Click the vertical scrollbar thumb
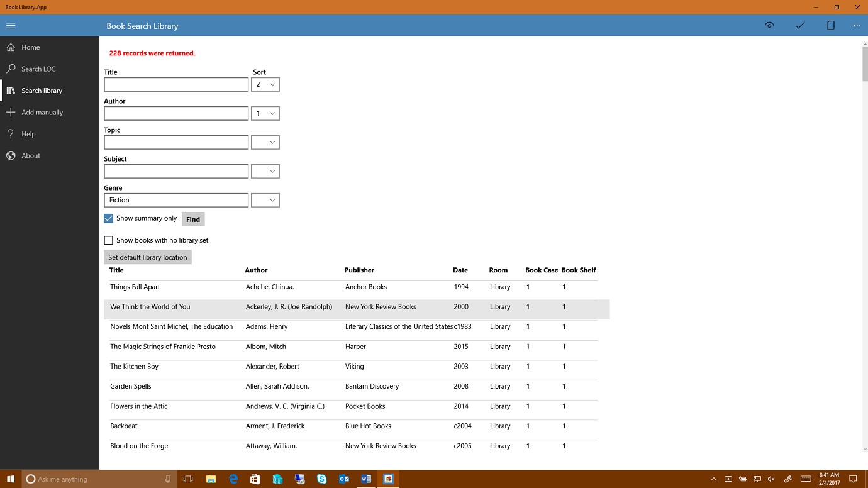 pos(865,64)
